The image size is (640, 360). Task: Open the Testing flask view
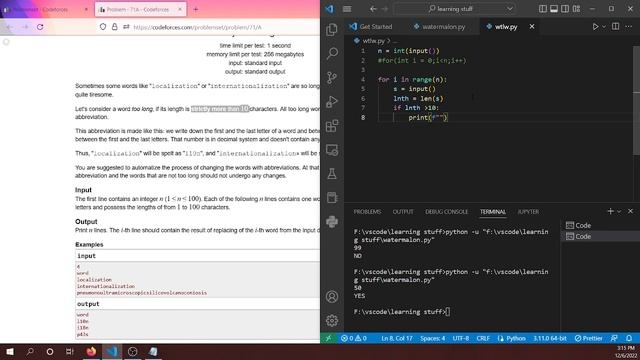tap(332, 174)
